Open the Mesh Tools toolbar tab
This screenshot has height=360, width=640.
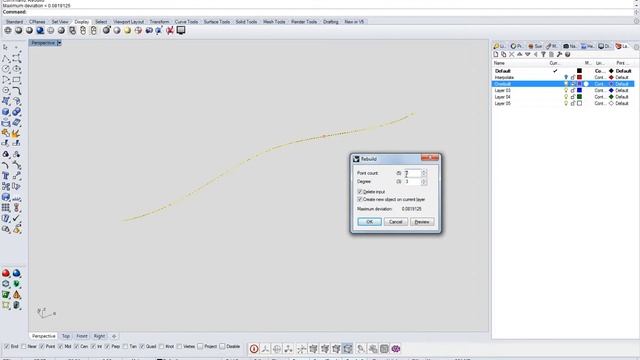[x=274, y=22]
